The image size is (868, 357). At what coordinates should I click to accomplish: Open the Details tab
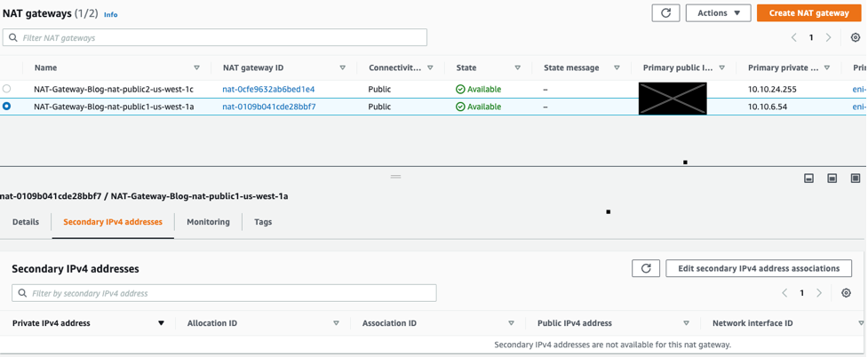click(26, 222)
